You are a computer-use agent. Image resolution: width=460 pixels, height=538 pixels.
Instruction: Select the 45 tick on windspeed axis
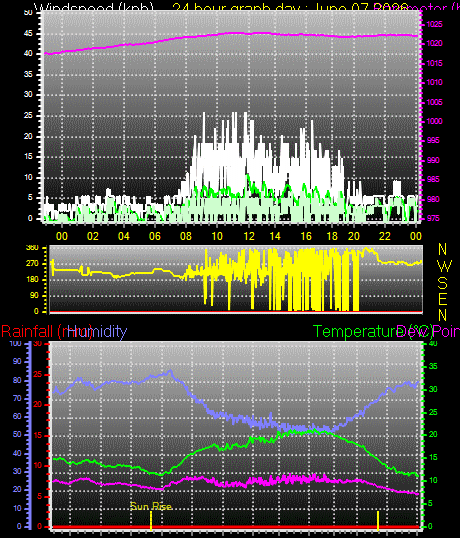[x=28, y=33]
